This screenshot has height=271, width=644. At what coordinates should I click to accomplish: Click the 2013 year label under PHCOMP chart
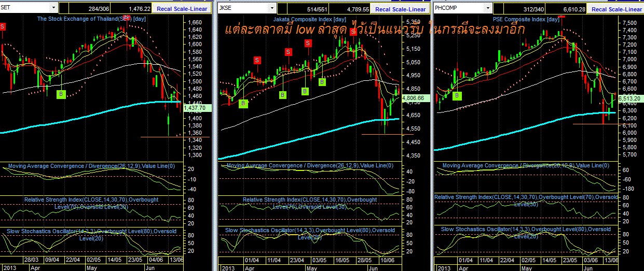tap(443, 268)
